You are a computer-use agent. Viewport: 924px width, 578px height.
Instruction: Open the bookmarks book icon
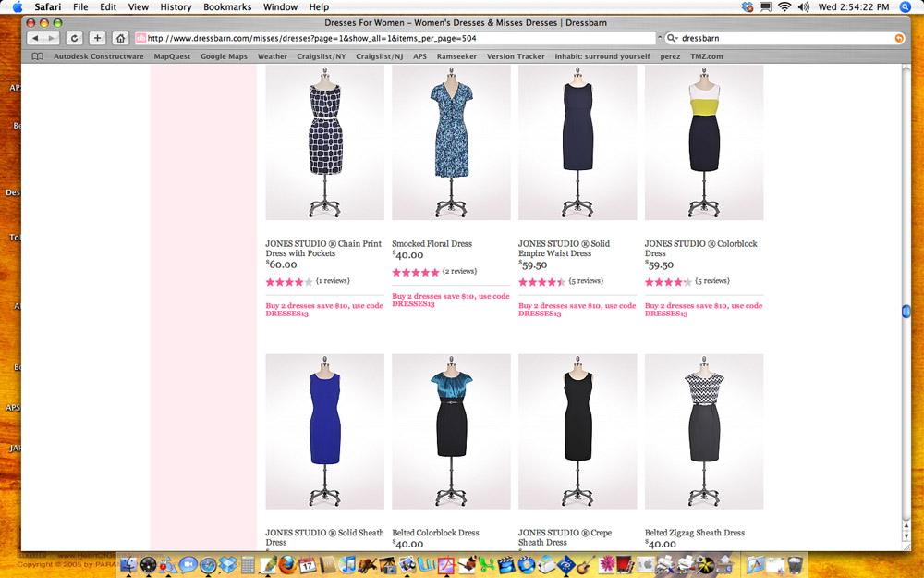coord(38,56)
